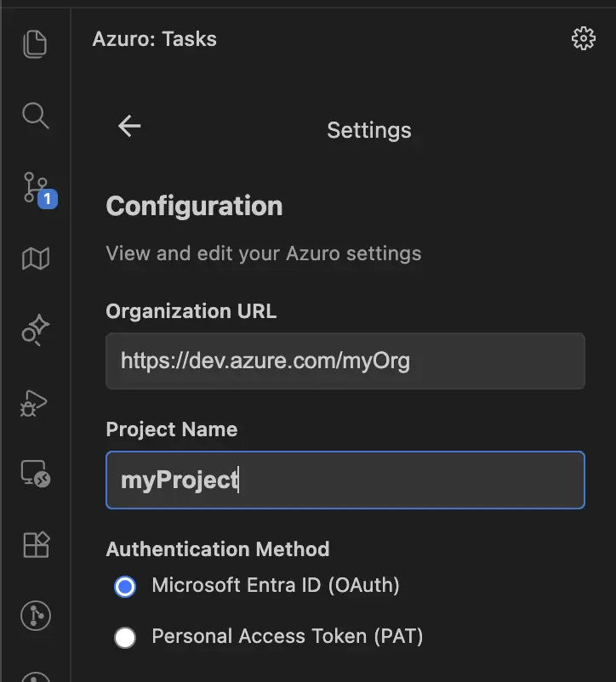Click the Authentication Method label
This screenshot has height=682, width=616.
[x=218, y=548]
